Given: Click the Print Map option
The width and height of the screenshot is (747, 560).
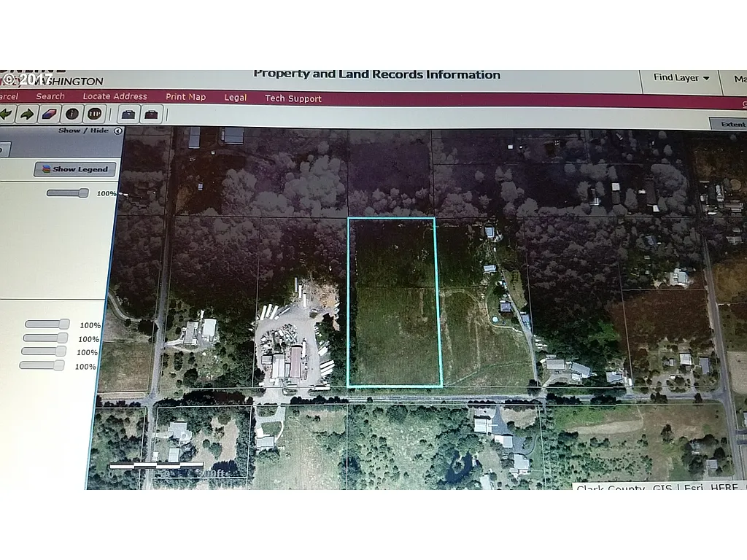Looking at the screenshot, I should tap(185, 96).
